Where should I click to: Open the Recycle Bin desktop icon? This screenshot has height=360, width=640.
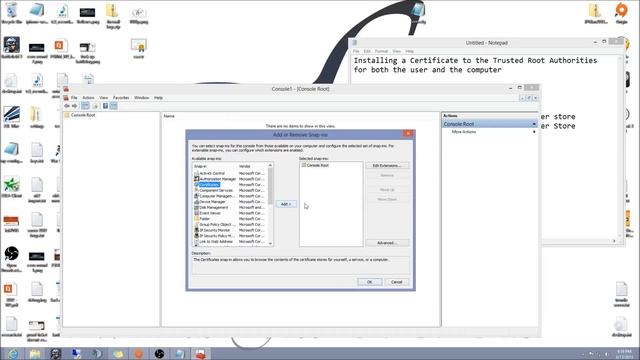11,13
